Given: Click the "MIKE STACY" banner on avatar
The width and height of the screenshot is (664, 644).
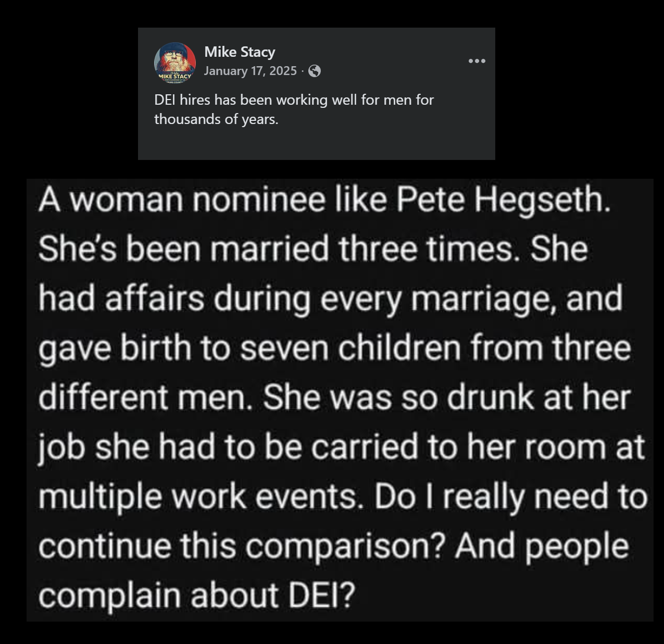Looking at the screenshot, I should 175,77.
